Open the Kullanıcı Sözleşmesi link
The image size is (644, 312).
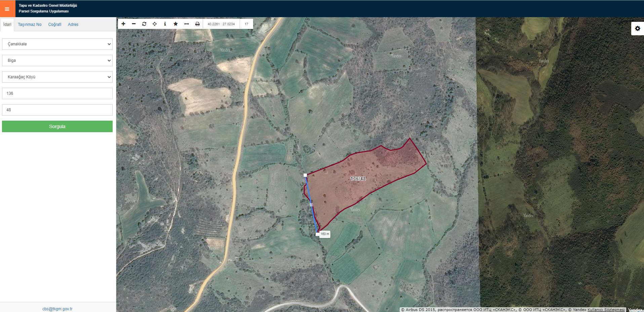tap(606, 310)
